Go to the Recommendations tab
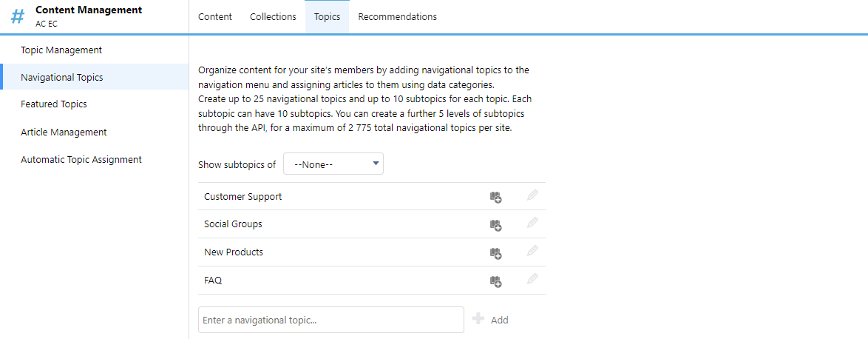 point(397,16)
